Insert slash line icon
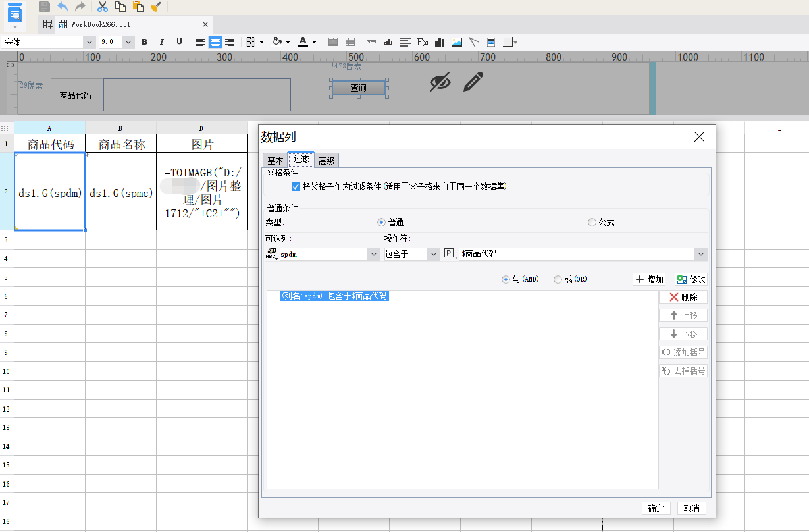The image size is (809, 532). 474,42
